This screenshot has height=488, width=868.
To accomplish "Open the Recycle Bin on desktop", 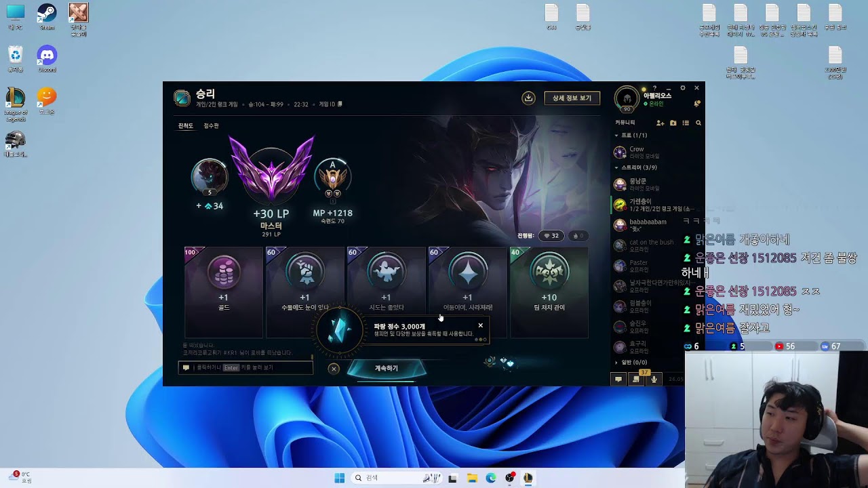I will pyautogui.click(x=15, y=58).
